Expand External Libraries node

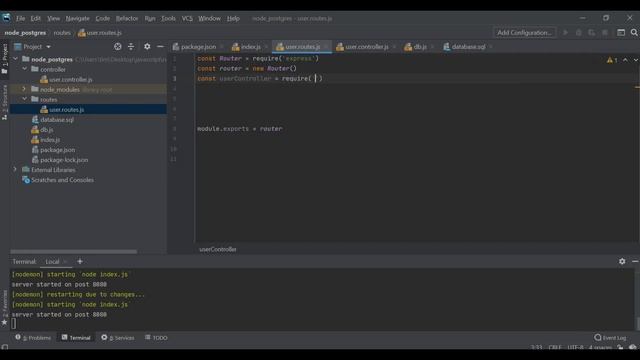(15, 170)
